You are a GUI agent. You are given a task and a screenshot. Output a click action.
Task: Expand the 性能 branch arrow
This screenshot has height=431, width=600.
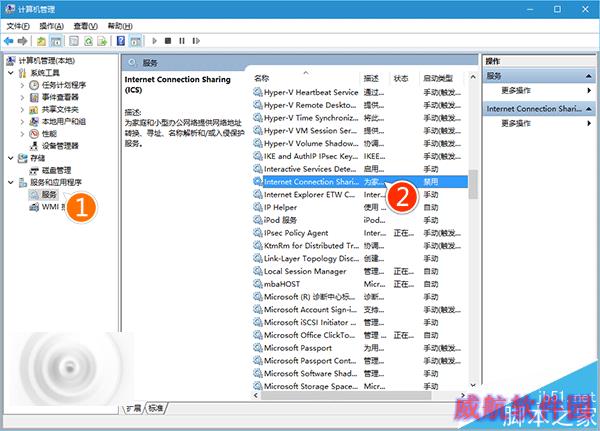pos(22,134)
